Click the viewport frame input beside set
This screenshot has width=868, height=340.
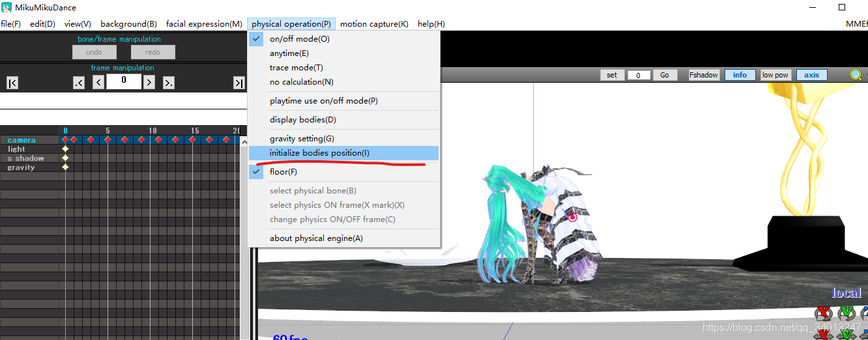(639, 76)
